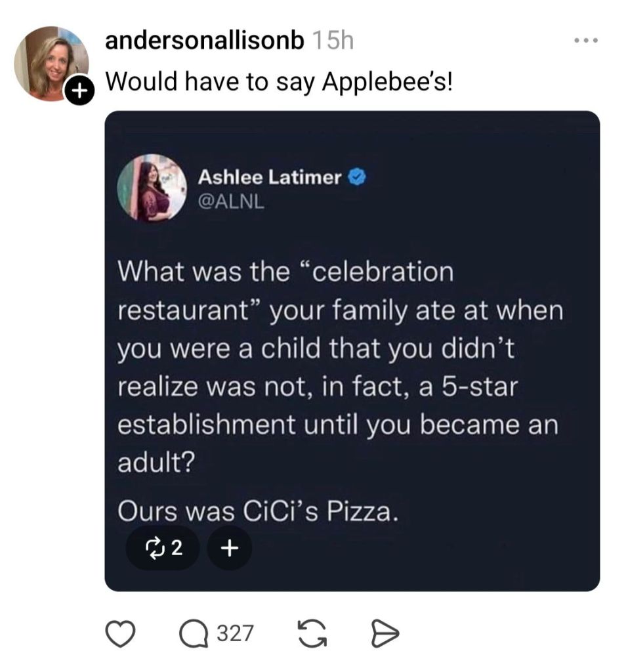This screenshot has width=628, height=672.
Task: Click the @ALNL handle
Action: [x=231, y=202]
